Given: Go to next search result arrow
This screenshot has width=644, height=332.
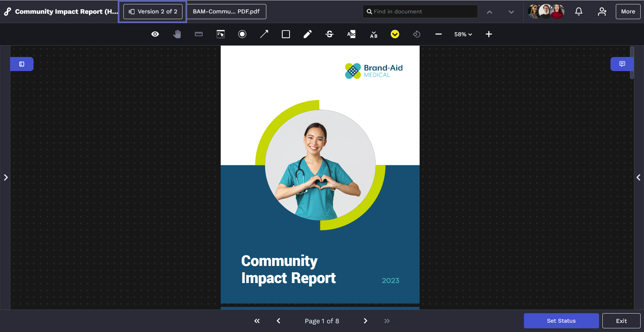Looking at the screenshot, I should 511,12.
